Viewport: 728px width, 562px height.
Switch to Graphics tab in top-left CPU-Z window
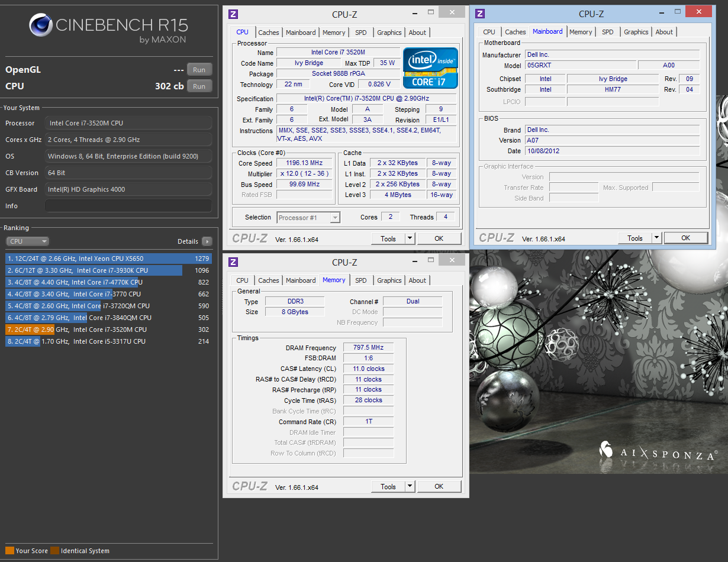click(x=389, y=33)
